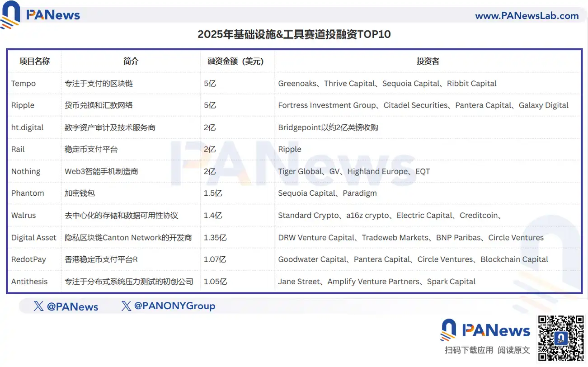Click the Walrus project name cell
This screenshot has width=588, height=367.
pyautogui.click(x=24, y=216)
